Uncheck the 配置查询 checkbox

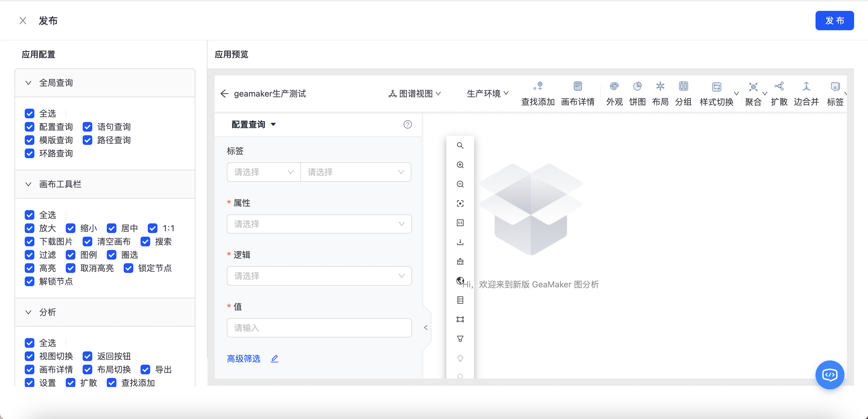pos(29,127)
